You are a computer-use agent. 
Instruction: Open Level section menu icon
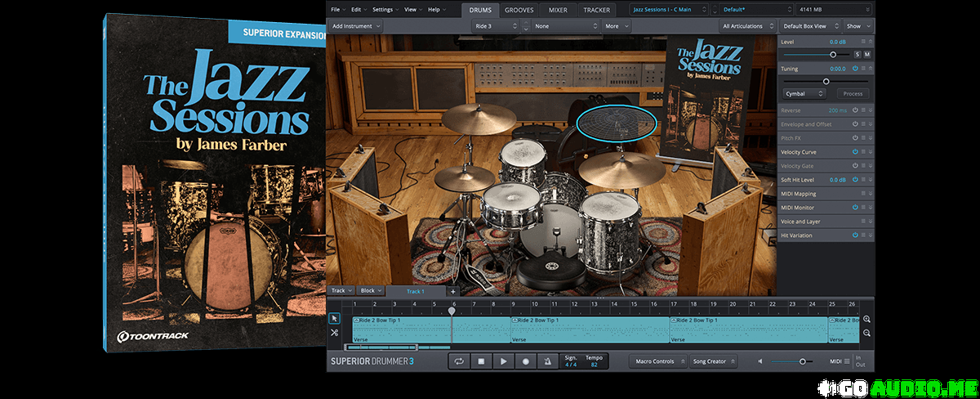click(863, 42)
